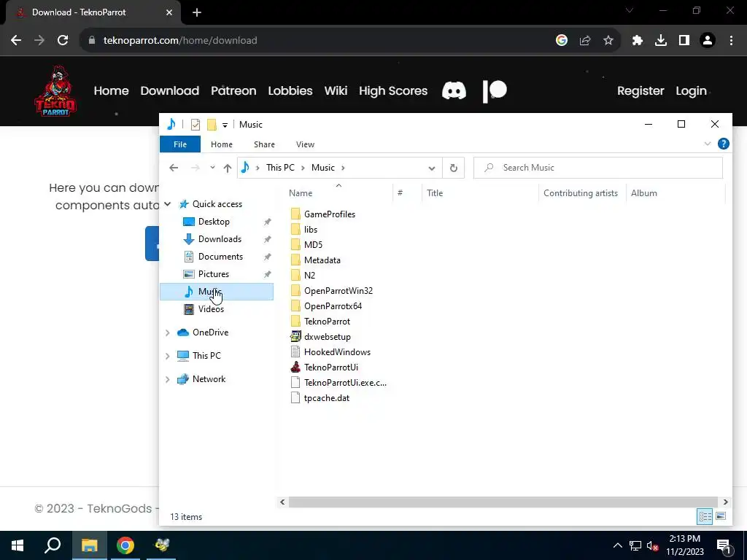Image resolution: width=747 pixels, height=560 pixels.
Task: Go back in Chrome browser
Action: (16, 41)
